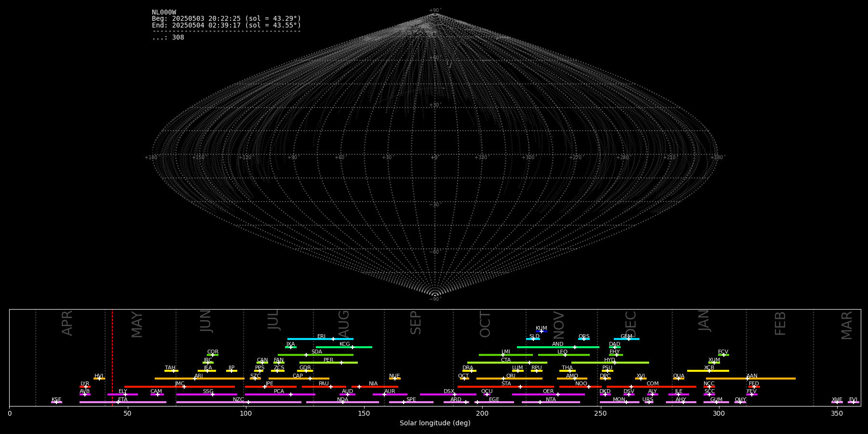
Task: Click the ORI shower label
Action: pos(511,376)
